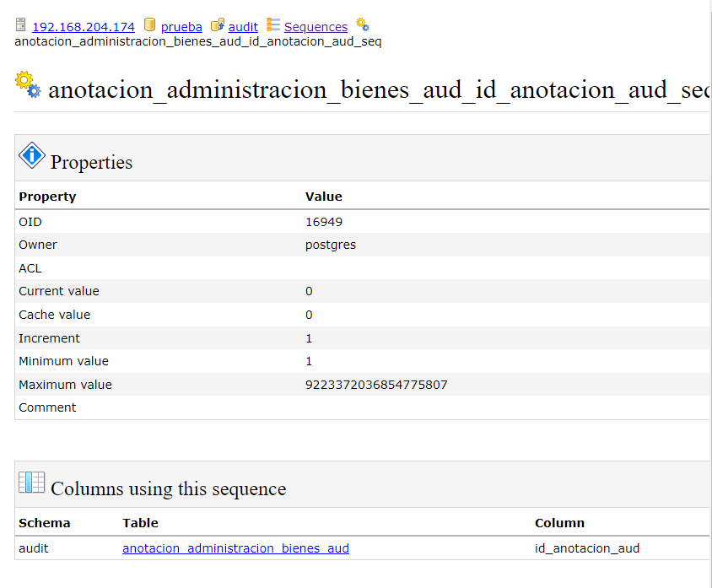This screenshot has height=588, width=712.
Task: Click the audit schema icon
Action: coord(217,26)
